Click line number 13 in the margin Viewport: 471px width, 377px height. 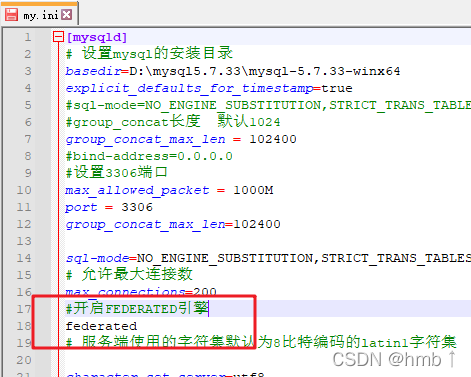click(24, 241)
